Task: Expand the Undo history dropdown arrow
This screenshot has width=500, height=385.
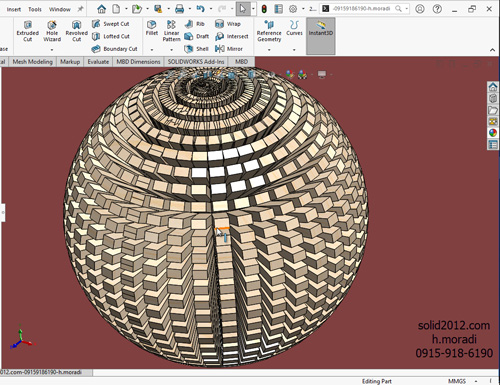Action: point(211,9)
